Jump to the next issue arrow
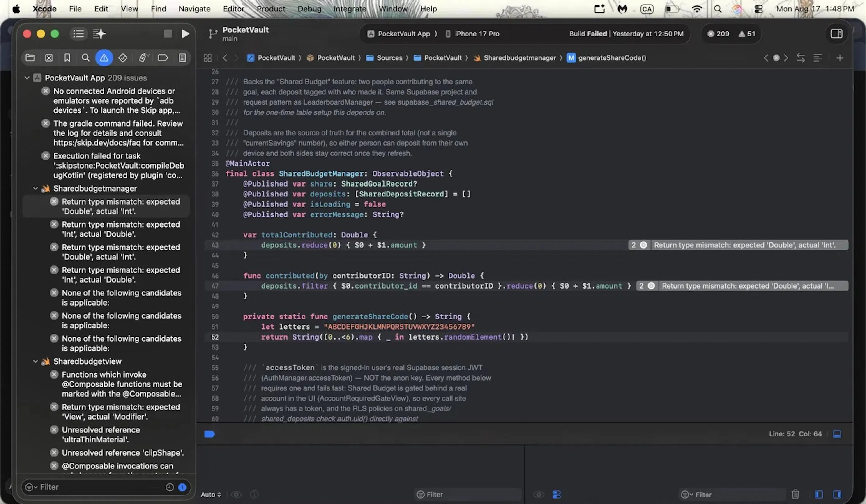The height and width of the screenshot is (504, 866). [x=786, y=58]
